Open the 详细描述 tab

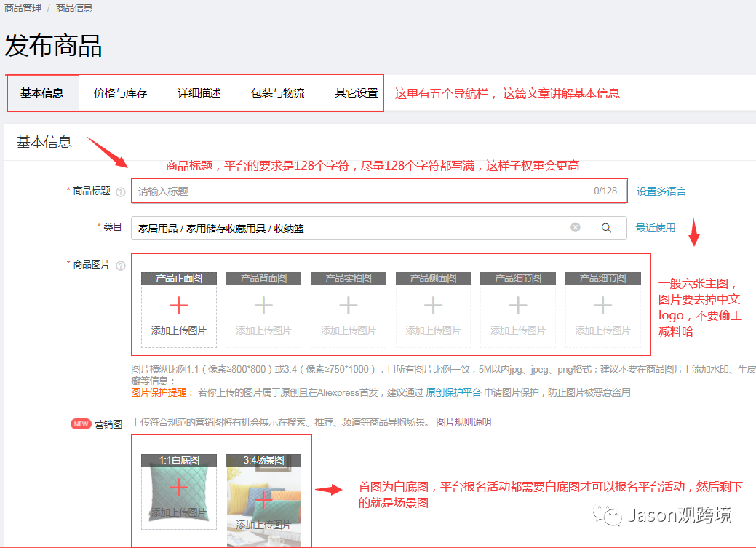(198, 93)
